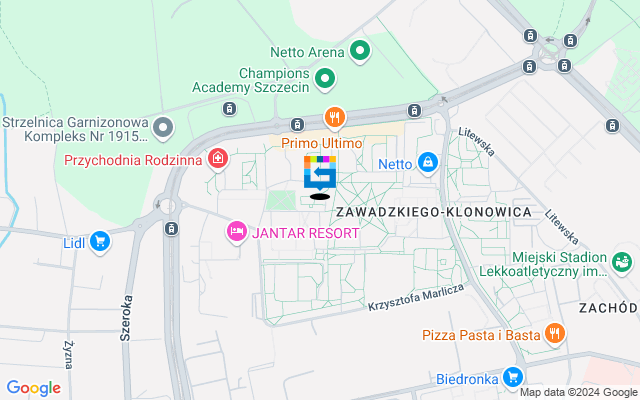Select the Miejski Stadion Lekkoatletyczny marker
Image resolution: width=640 pixels, height=400 pixels.
tap(622, 263)
